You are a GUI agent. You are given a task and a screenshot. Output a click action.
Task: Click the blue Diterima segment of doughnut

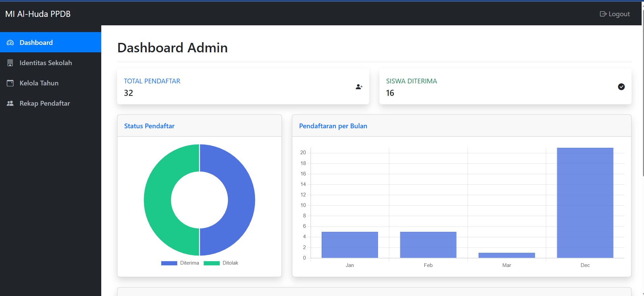pos(241,200)
